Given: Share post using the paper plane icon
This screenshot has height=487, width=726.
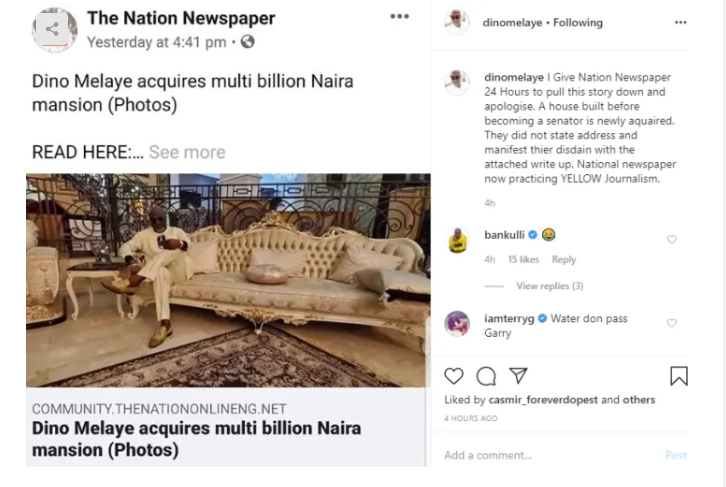Looking at the screenshot, I should click(517, 376).
